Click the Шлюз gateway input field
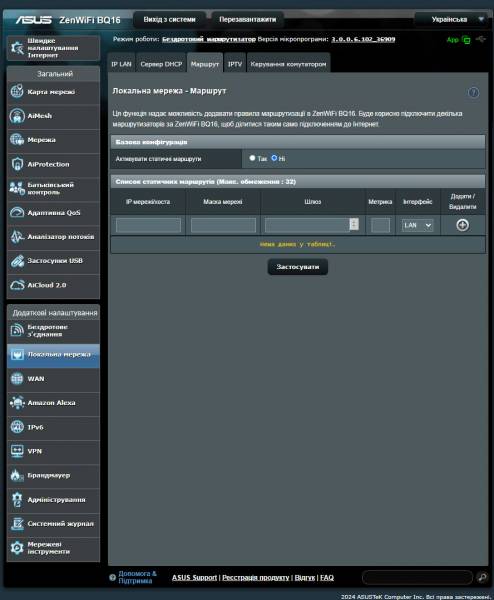 tap(307, 225)
